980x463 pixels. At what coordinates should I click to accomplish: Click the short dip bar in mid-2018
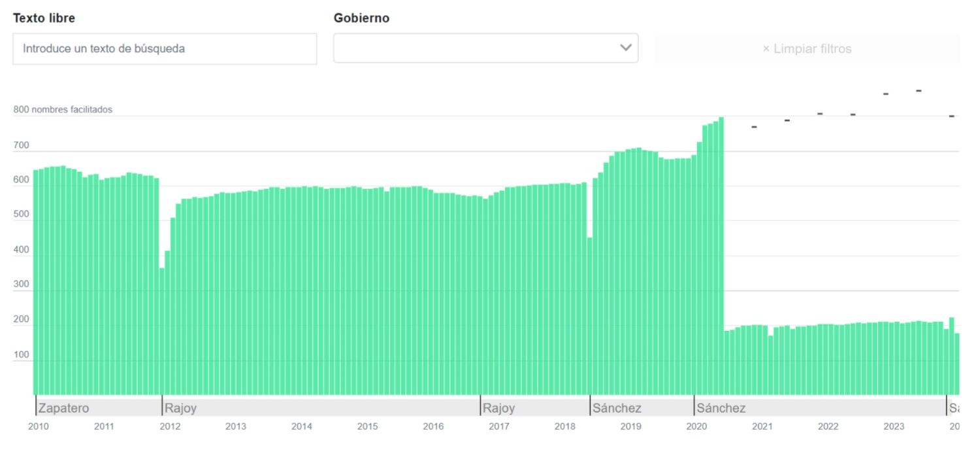[589, 314]
